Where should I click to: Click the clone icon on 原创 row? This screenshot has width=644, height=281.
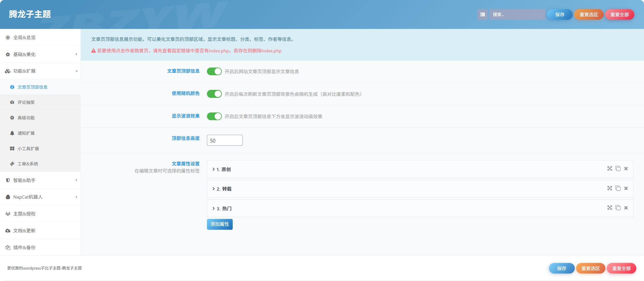[618, 169]
